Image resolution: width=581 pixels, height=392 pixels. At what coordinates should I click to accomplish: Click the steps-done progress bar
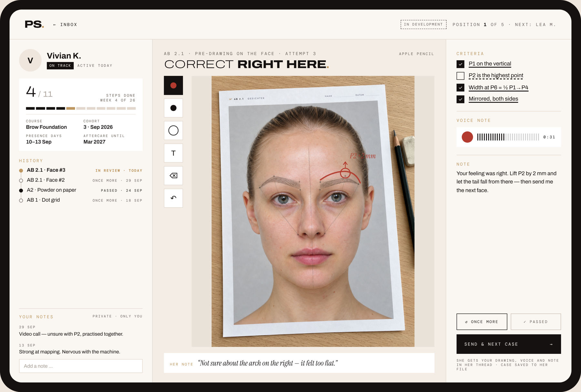pyautogui.click(x=81, y=108)
